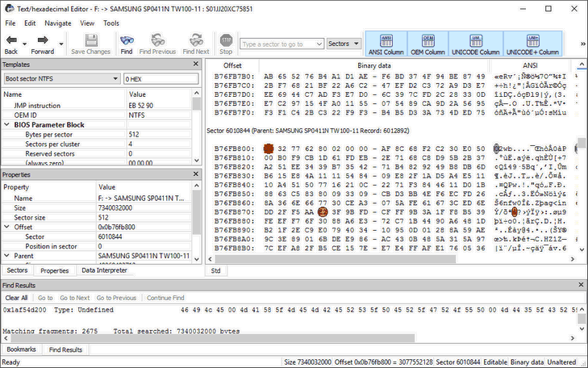Screen dimensions: 588x368
Task: Open Find with the binoculars icon
Action: click(x=127, y=40)
